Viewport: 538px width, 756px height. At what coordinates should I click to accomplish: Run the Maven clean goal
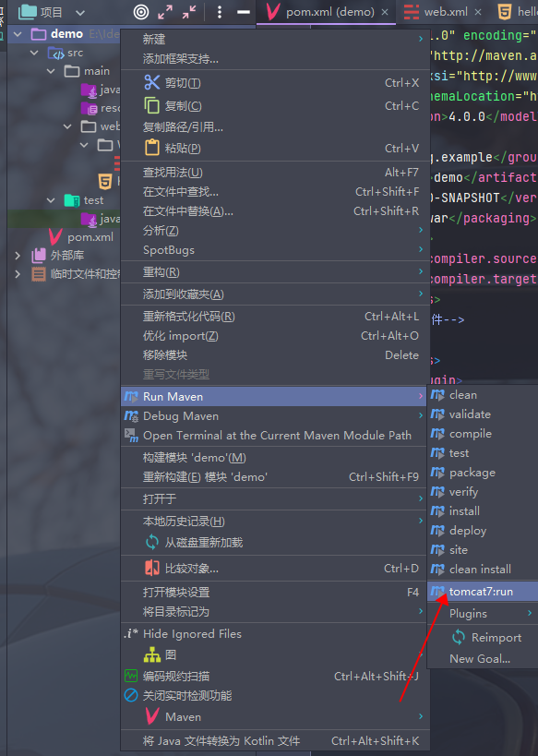(x=483, y=395)
